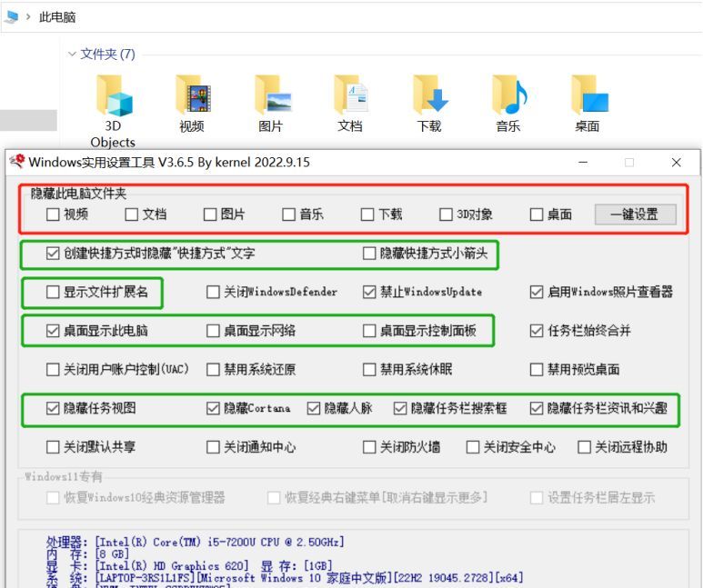Check 禁用系统还原
Screen dimensions: 703x588
pos(213,370)
